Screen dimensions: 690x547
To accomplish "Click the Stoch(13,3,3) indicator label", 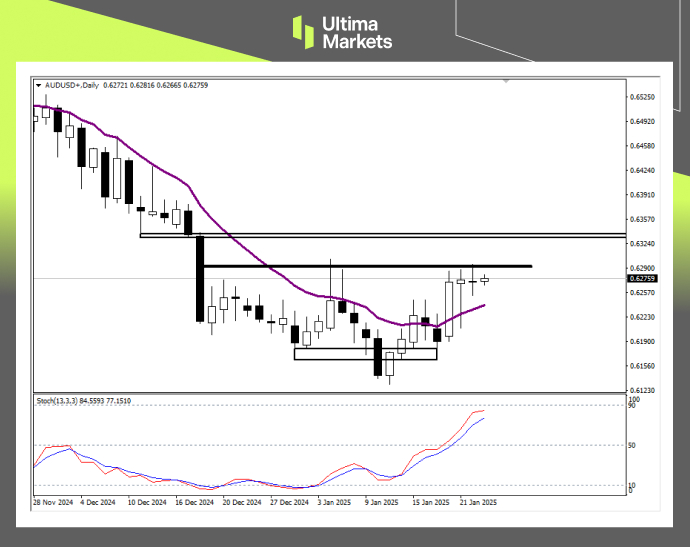I will click(x=62, y=401).
